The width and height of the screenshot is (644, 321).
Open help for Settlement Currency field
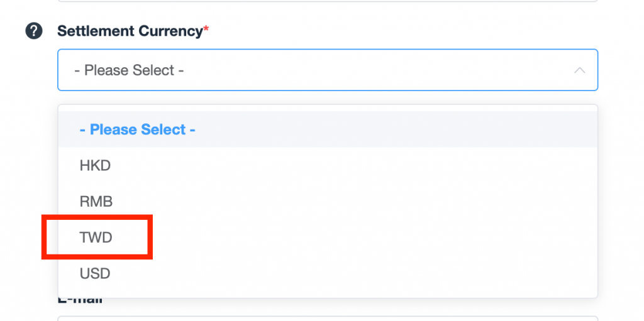click(34, 31)
